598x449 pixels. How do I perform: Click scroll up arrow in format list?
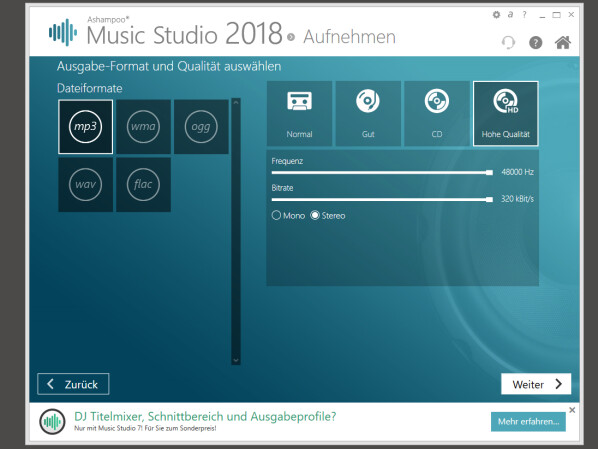click(236, 103)
